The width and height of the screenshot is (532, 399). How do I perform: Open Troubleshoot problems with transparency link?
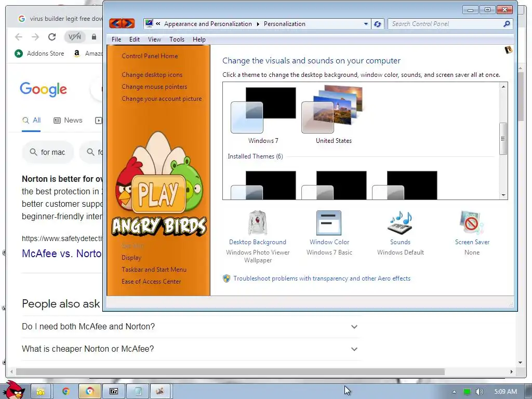pyautogui.click(x=322, y=278)
